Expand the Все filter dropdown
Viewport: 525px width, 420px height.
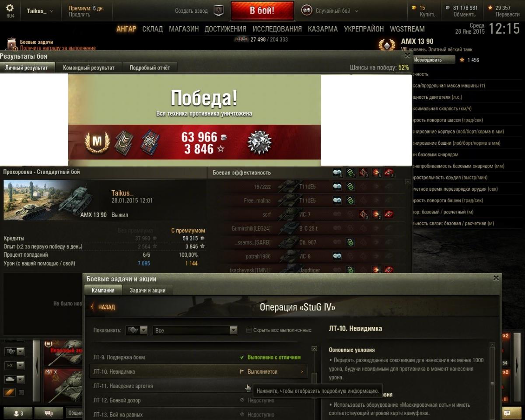point(195,330)
